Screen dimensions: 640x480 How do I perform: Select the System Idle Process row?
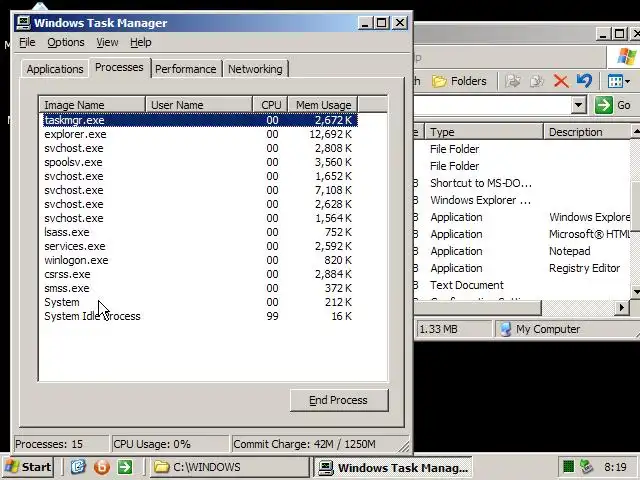pos(200,316)
